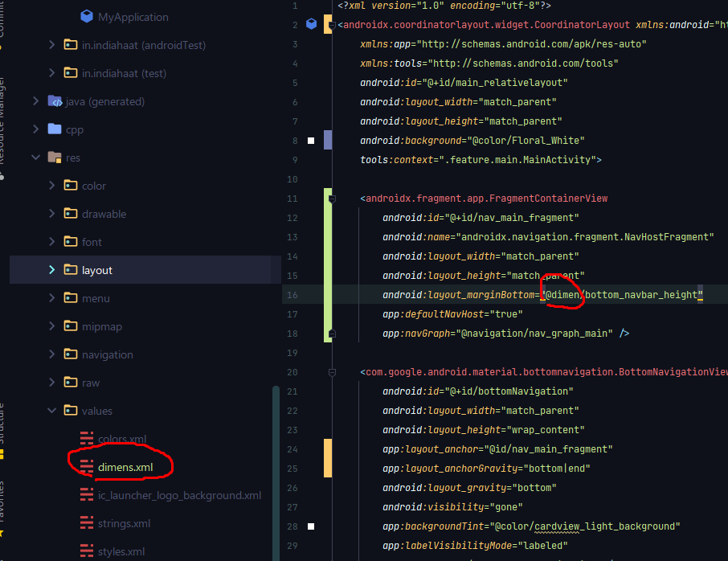Click line number 16 in the gutter
This screenshot has width=728, height=561.
tap(292, 295)
